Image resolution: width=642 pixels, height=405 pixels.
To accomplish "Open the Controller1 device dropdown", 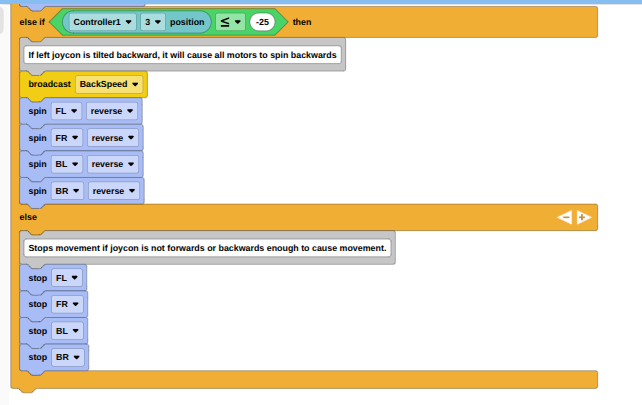I will click(x=102, y=22).
